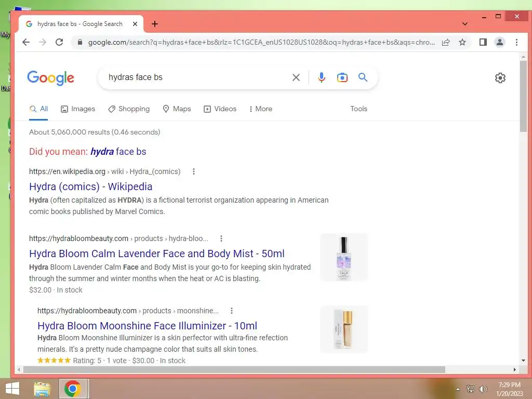Image resolution: width=532 pixels, height=399 pixels.
Task: Open Hydra Bloom Calm Lavender Mist result
Action: coord(157,254)
